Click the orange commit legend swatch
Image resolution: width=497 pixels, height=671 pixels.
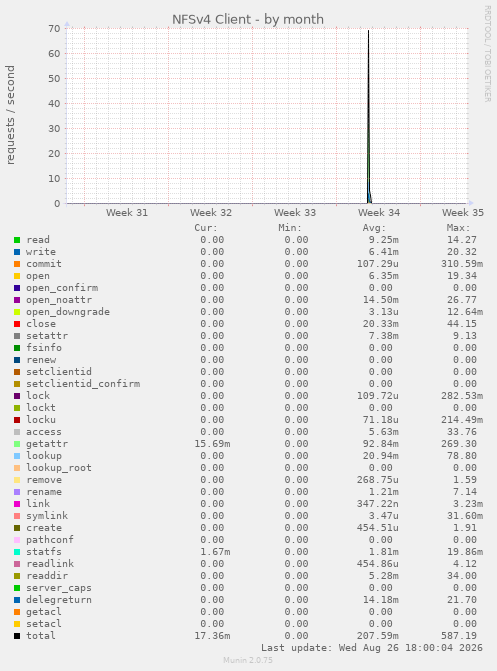tap(17, 264)
